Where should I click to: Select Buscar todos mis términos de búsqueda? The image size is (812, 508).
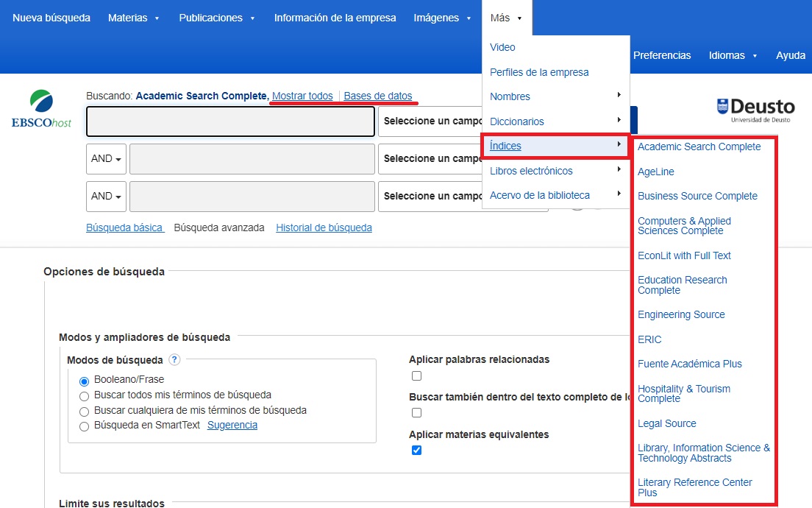tap(84, 397)
